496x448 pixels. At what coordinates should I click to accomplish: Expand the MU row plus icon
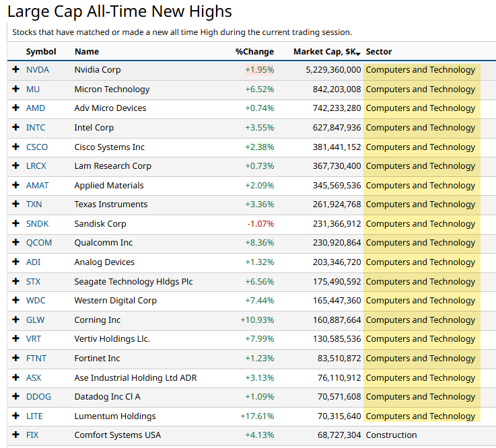click(16, 89)
